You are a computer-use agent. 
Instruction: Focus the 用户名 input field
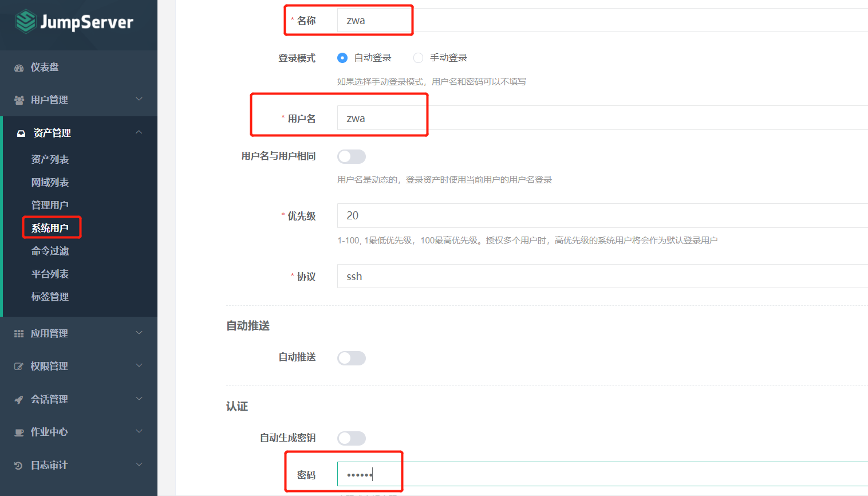[602, 118]
